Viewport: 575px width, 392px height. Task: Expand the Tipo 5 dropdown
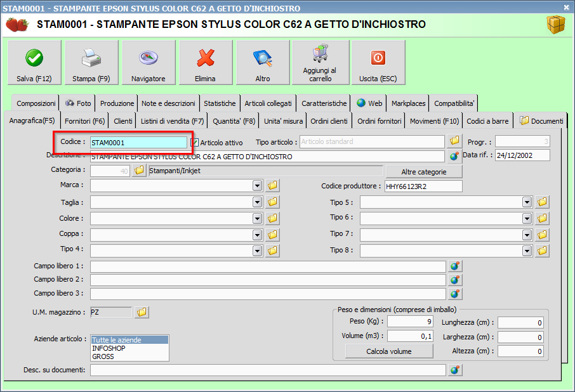tap(527, 202)
